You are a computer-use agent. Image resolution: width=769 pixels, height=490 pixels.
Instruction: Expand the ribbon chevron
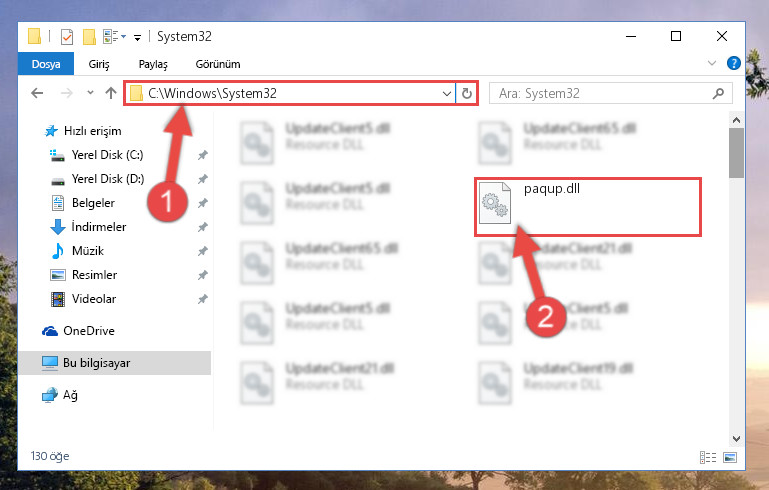coord(712,63)
